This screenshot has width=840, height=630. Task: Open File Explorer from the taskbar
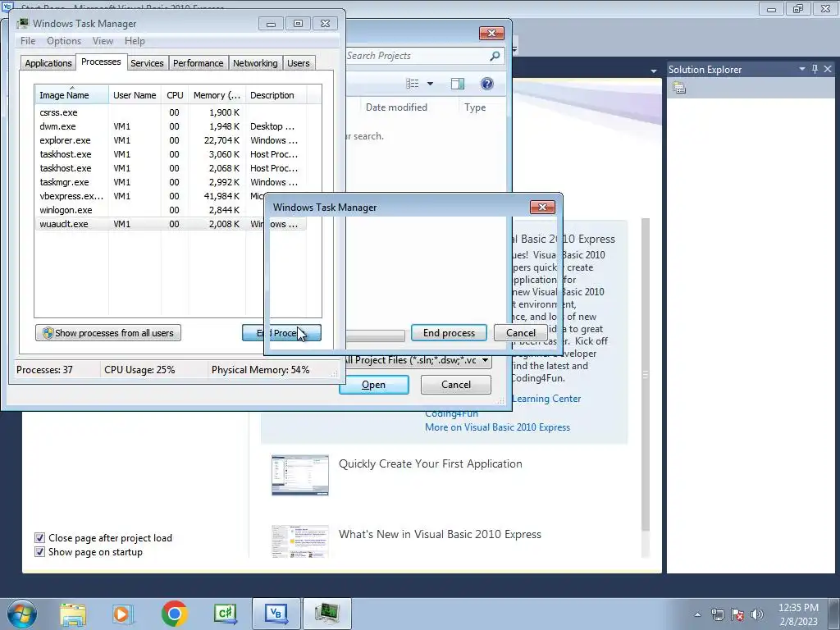click(x=73, y=614)
